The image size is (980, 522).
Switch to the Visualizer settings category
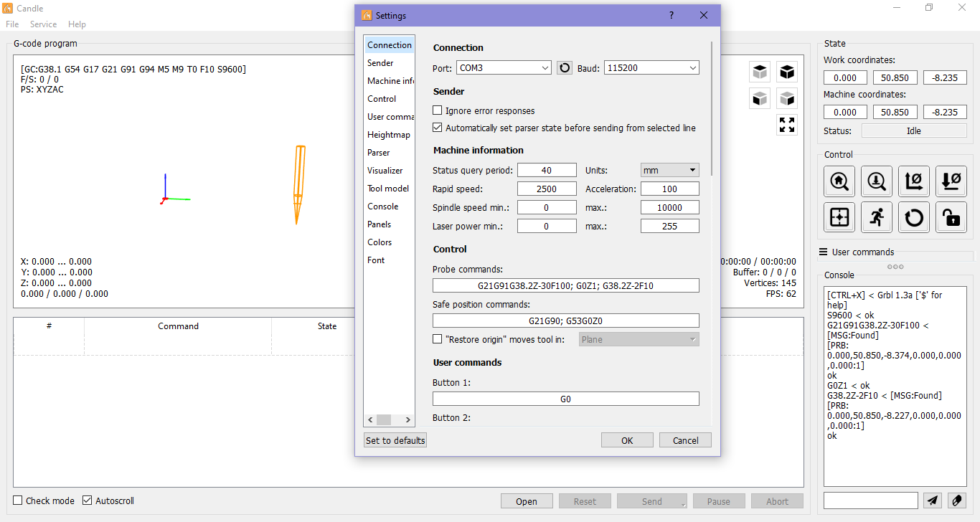[387, 170]
